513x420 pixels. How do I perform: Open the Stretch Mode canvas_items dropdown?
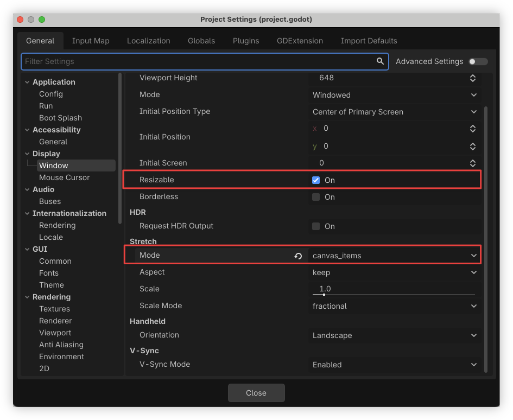[394, 256]
